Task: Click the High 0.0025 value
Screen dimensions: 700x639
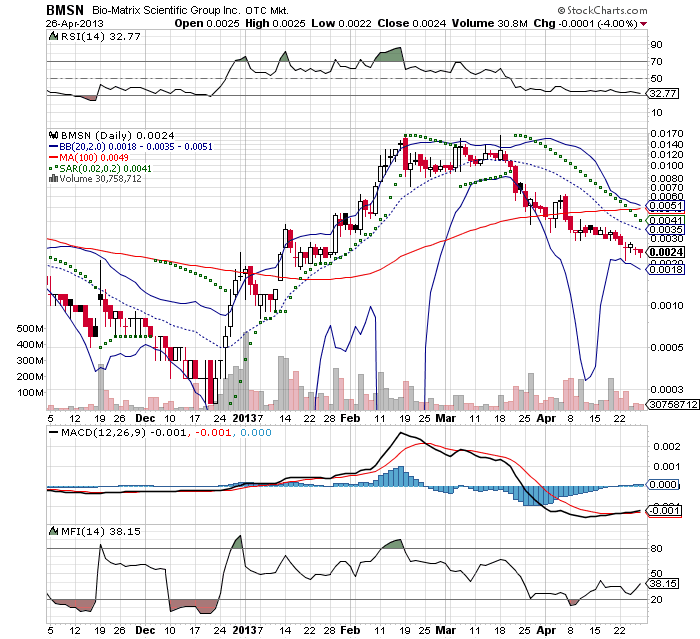Action: click(x=275, y=23)
